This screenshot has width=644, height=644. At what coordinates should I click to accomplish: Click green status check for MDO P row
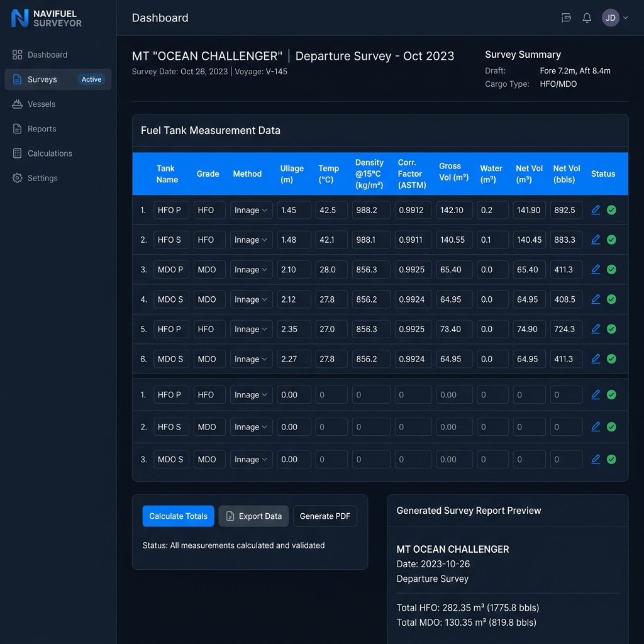coord(611,269)
